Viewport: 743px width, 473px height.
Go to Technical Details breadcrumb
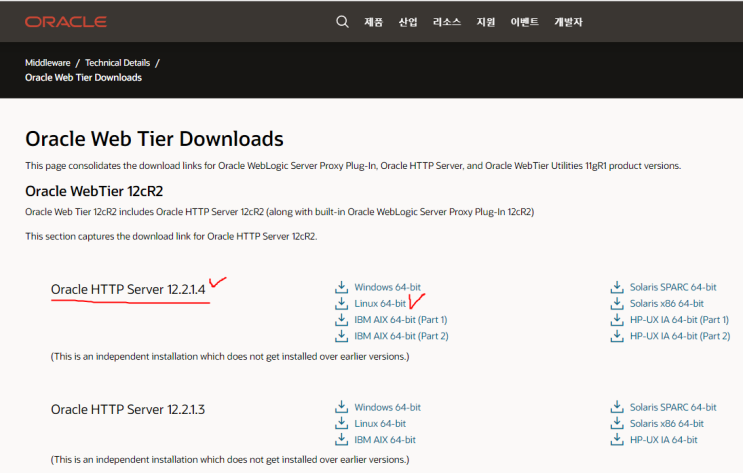click(x=118, y=63)
